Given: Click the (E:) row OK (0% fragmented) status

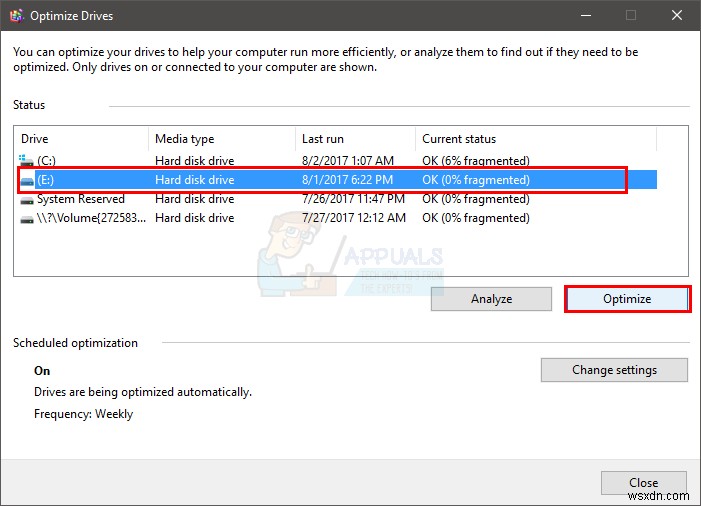Looking at the screenshot, I should pyautogui.click(x=476, y=180).
